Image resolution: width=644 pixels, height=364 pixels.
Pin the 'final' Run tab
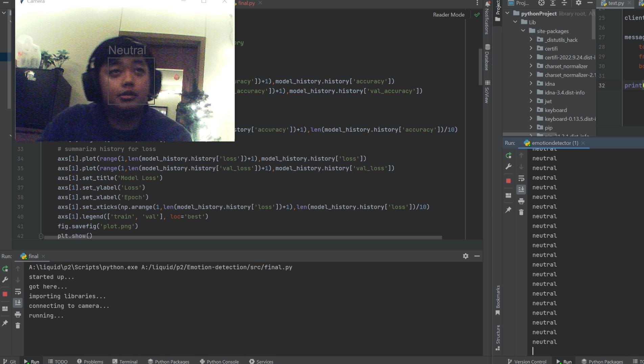click(x=5, y=323)
